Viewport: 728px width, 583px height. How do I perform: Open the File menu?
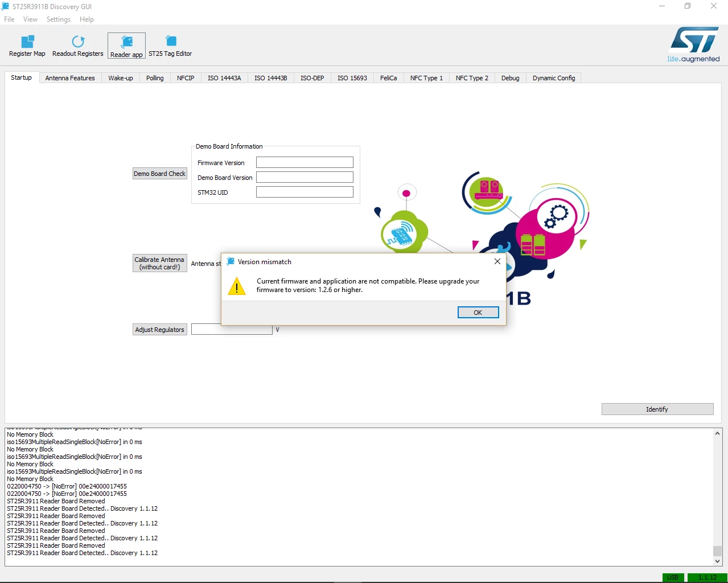9,19
